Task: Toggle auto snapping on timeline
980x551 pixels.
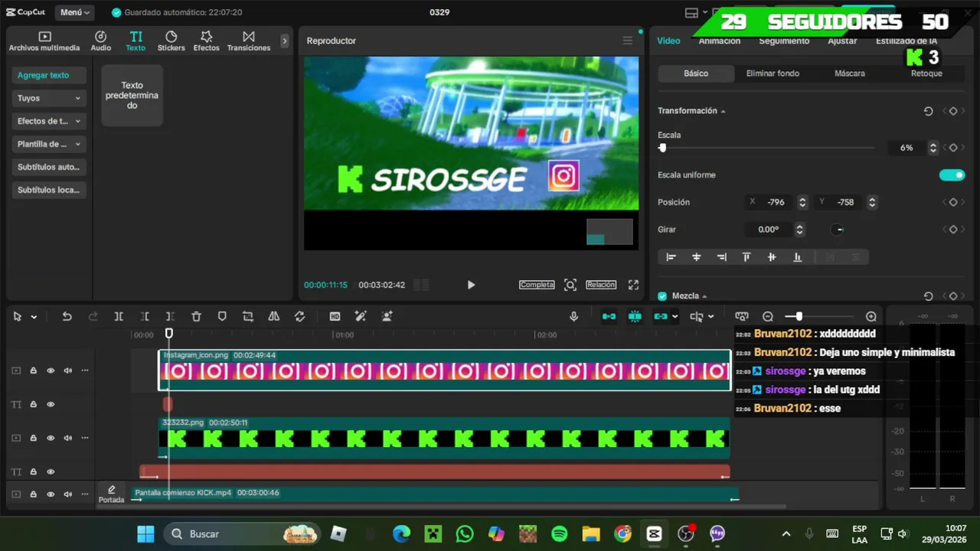Action: 635,316
